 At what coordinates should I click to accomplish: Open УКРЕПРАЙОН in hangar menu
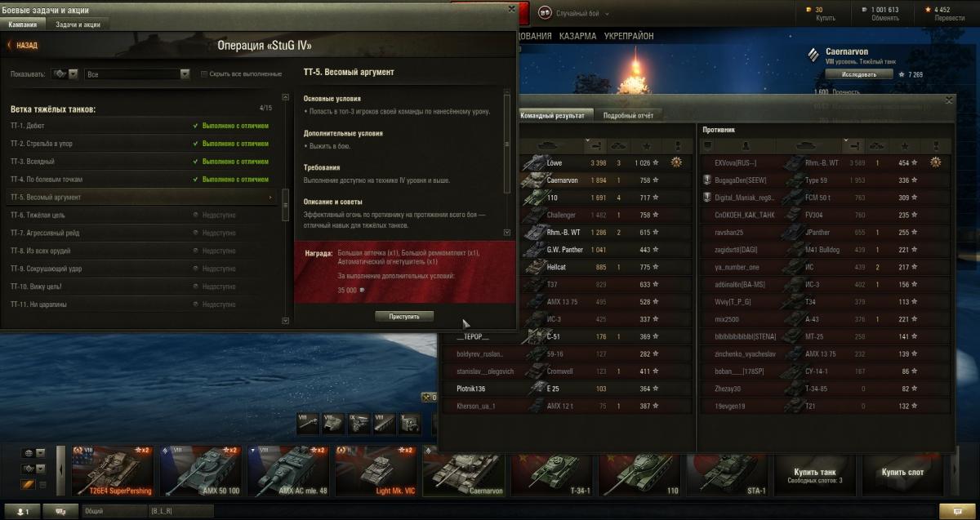click(x=629, y=37)
